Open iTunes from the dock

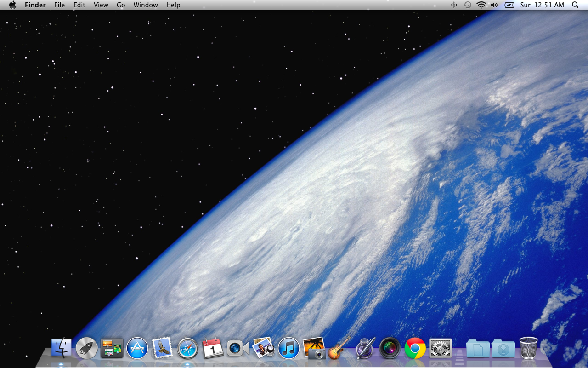(288, 348)
